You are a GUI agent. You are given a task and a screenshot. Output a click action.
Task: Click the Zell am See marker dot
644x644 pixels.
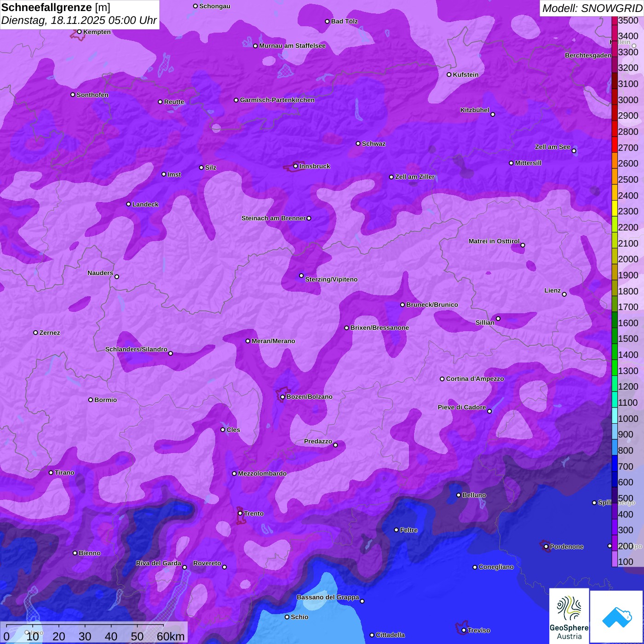[574, 150]
